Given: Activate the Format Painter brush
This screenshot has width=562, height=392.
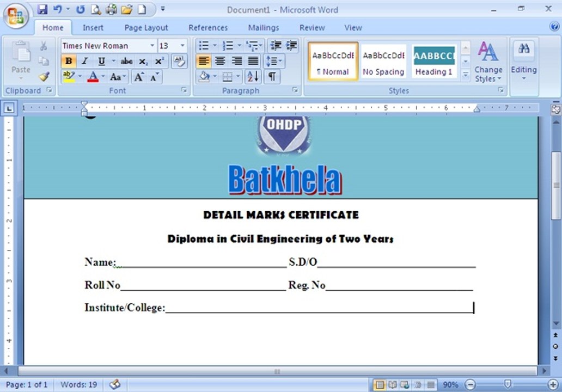Looking at the screenshot, I should tap(44, 76).
